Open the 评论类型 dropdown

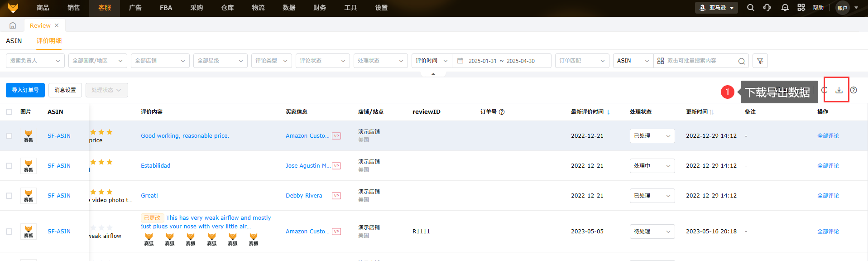coord(272,61)
